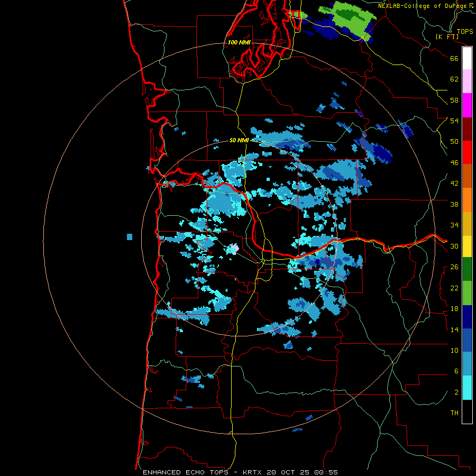This screenshot has width=476, height=476.
Task: Click the 20 OCT 25 date stamp
Action: (289, 472)
